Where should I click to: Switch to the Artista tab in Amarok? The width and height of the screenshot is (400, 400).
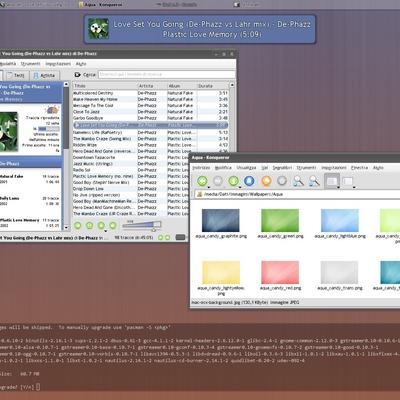click(x=44, y=75)
